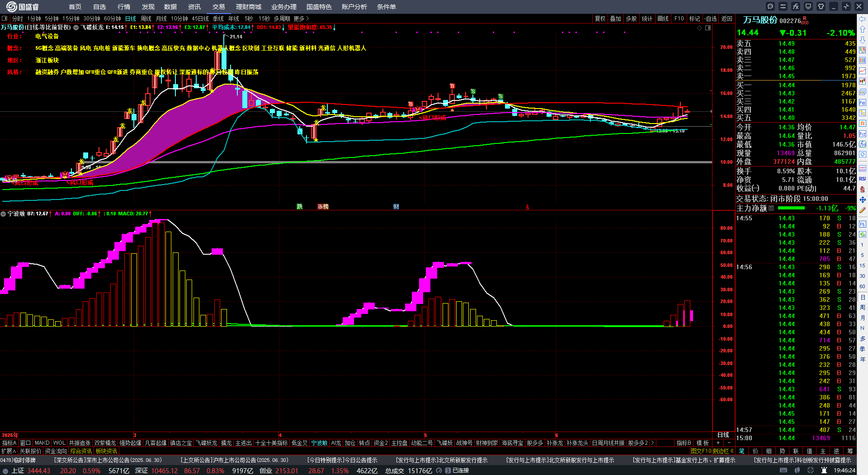
Task: Toggle yearly 年 period in right sidebar
Action: coord(862,360)
